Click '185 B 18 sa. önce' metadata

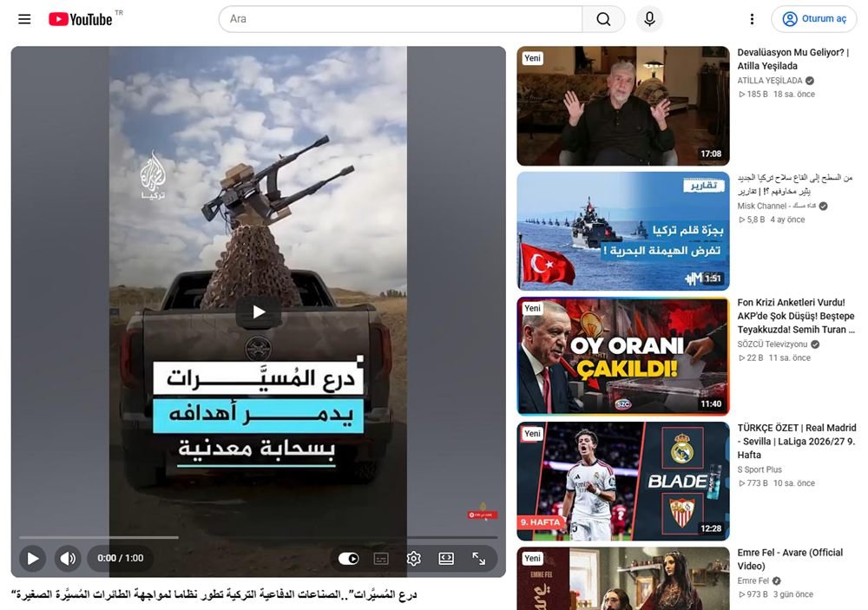pyautogui.click(x=777, y=94)
